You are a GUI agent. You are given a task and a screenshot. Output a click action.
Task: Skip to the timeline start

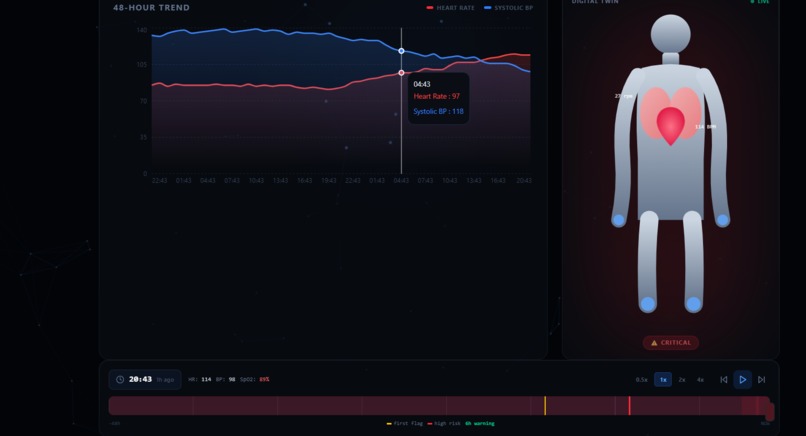(724, 379)
